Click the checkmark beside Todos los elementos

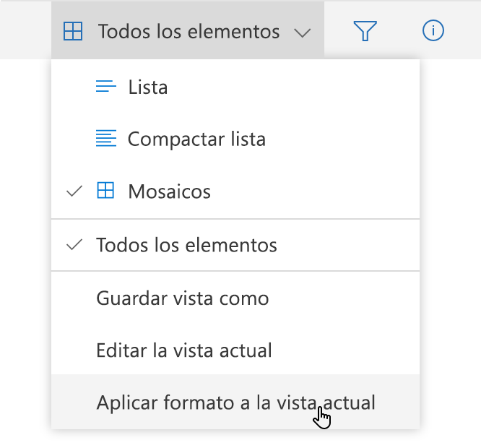pos(74,245)
